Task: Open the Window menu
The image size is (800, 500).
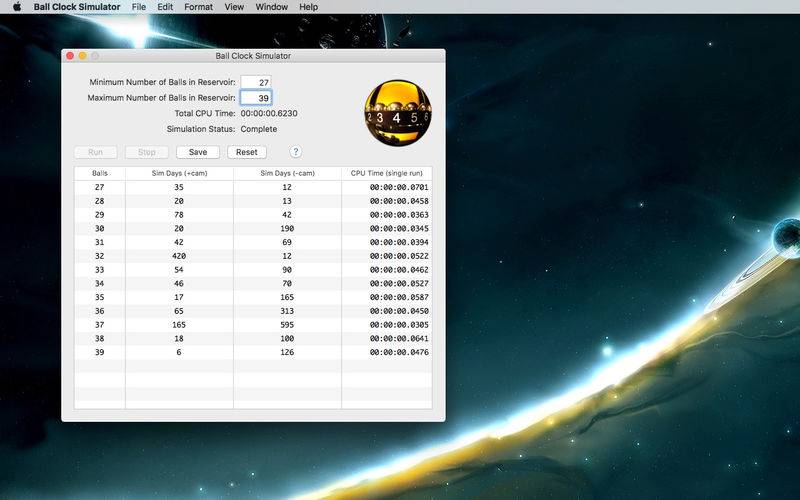Action: coord(271,7)
